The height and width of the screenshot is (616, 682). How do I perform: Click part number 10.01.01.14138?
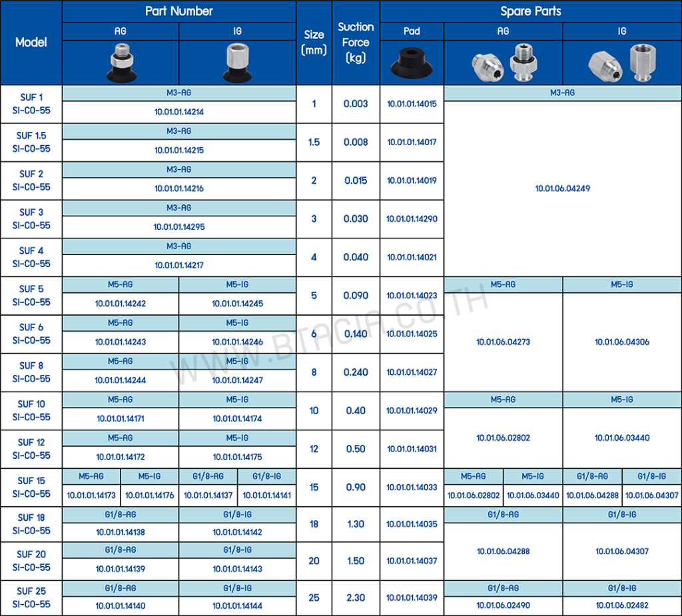pos(121,532)
